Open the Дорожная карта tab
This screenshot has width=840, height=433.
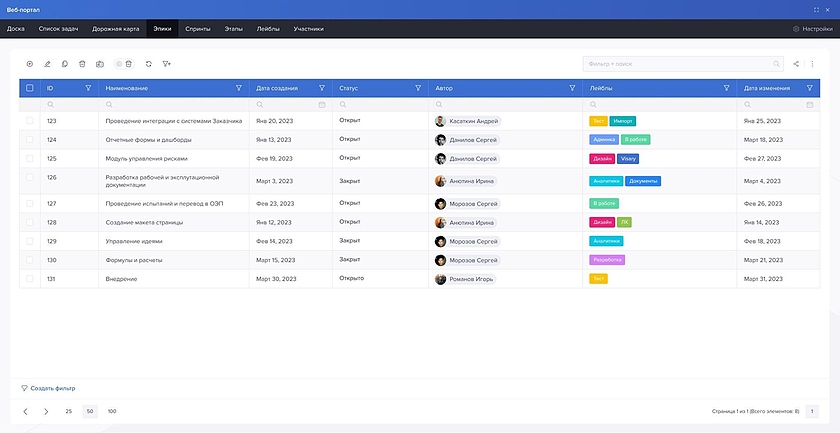coord(115,29)
